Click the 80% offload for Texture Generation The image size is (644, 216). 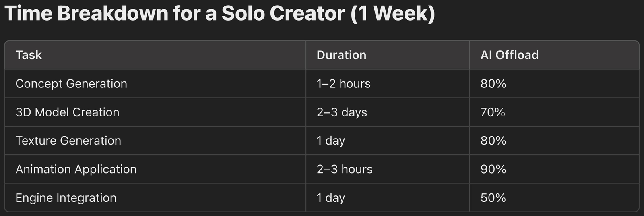click(493, 141)
